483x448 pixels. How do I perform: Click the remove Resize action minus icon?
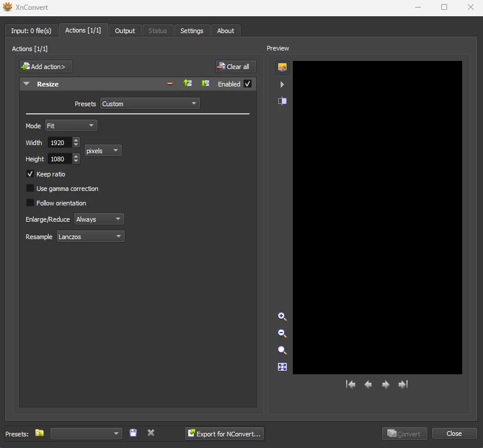(x=170, y=84)
